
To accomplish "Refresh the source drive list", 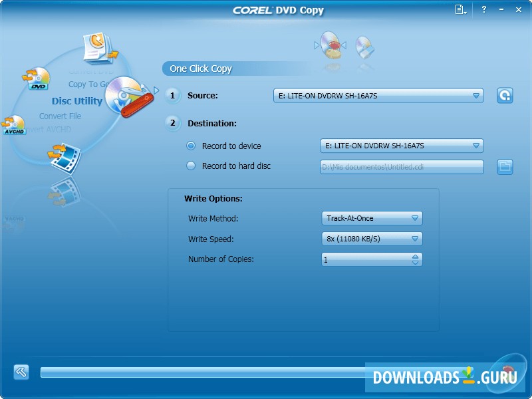I will pos(505,95).
